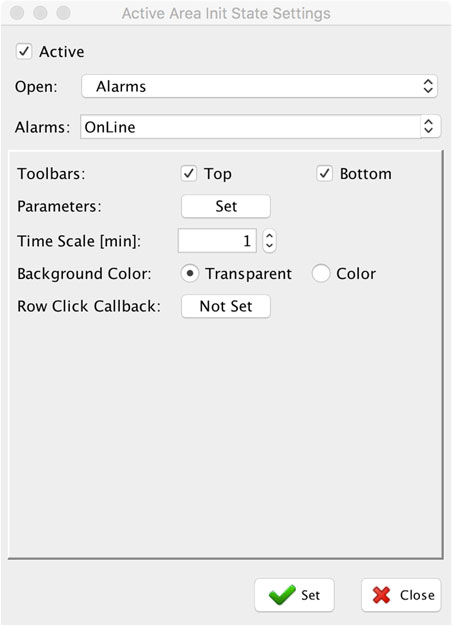
Task: Select the Transparent background radio button
Action: (x=190, y=274)
